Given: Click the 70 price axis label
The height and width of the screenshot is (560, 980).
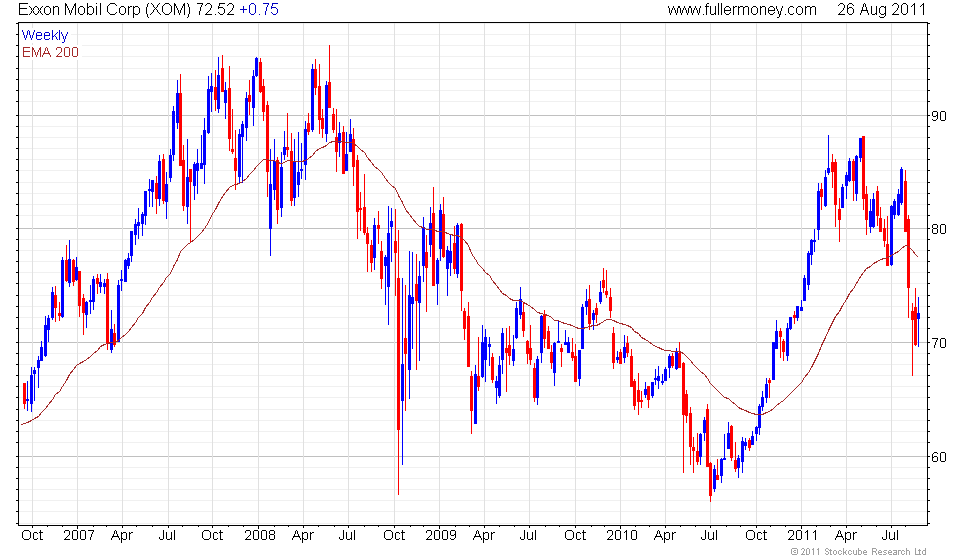Looking at the screenshot, I should [x=939, y=343].
